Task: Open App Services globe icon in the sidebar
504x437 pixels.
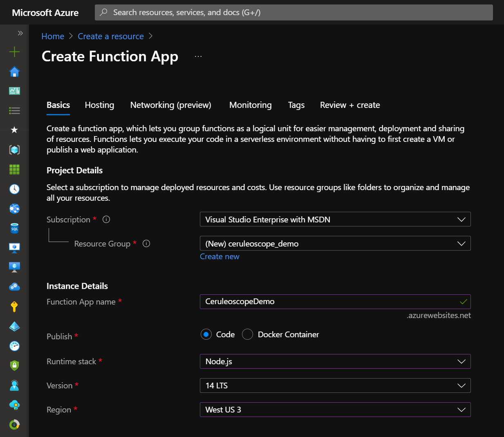Action: (14, 208)
